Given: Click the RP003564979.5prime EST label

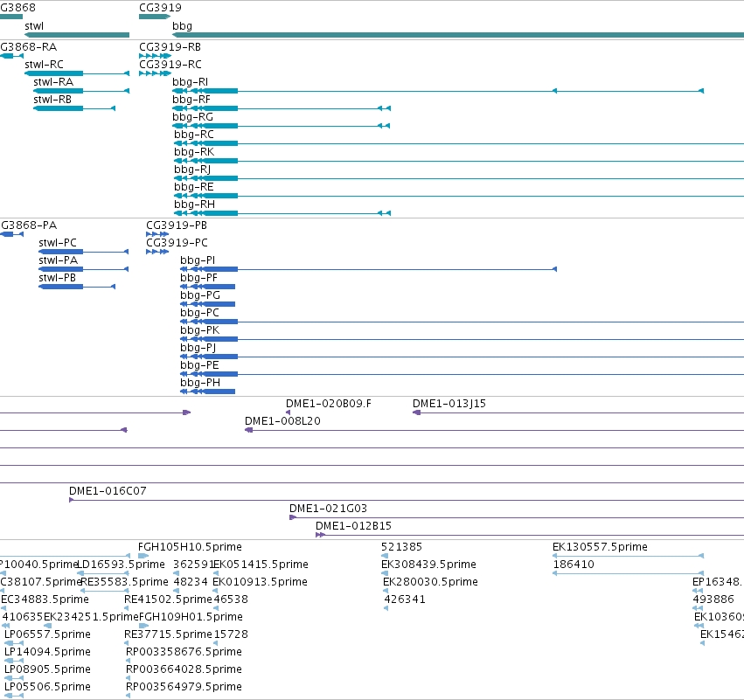Looking at the screenshot, I should [184, 687].
